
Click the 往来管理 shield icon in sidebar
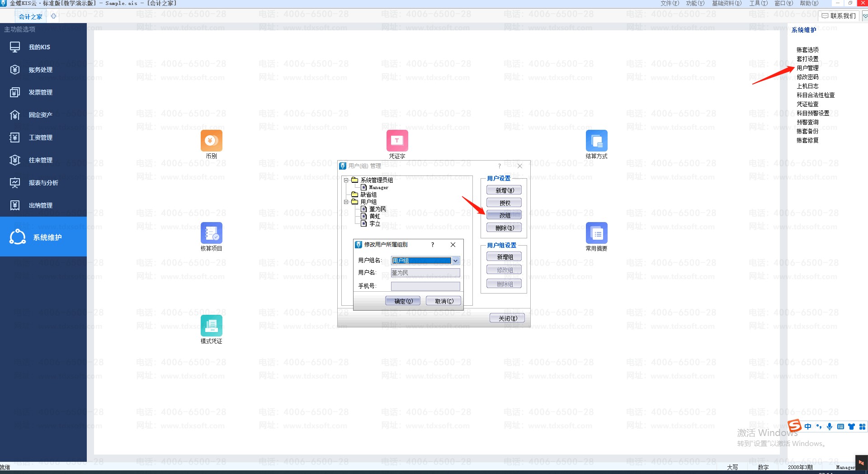point(15,160)
